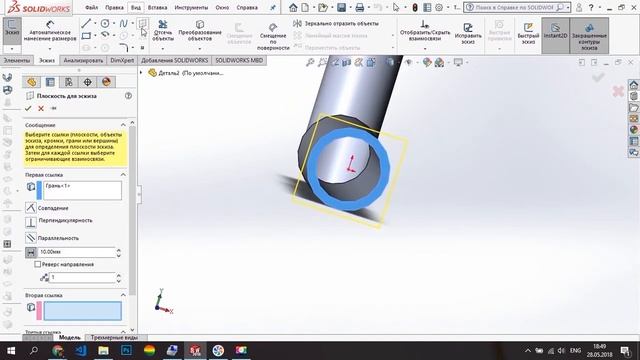Open PropertyManager tab in left panel
The height and width of the screenshot is (360, 640).
point(50,82)
